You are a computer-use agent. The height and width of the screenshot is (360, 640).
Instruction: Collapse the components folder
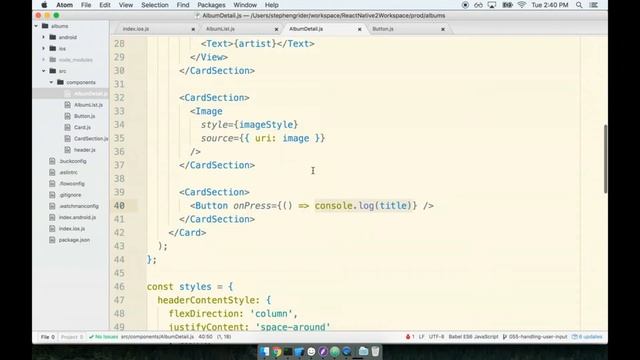(x=51, y=82)
